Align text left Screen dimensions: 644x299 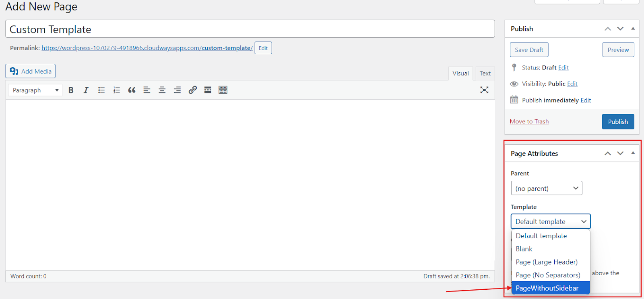147,90
